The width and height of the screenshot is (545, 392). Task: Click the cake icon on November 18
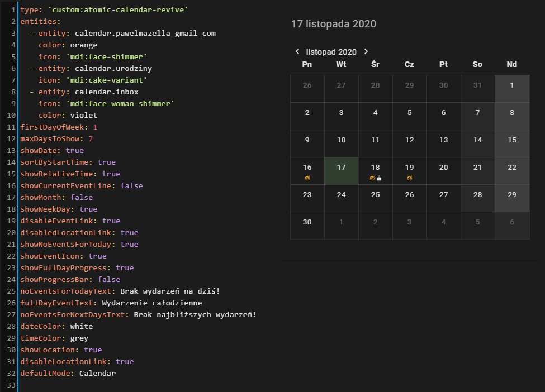pyautogui.click(x=380, y=178)
